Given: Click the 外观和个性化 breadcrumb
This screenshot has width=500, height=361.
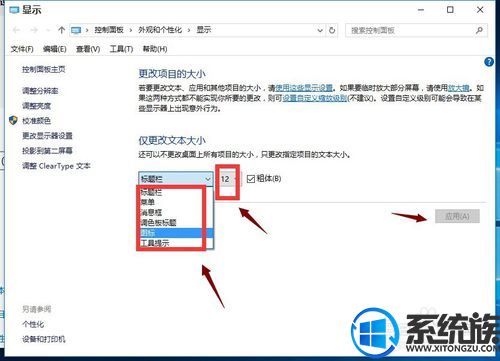Looking at the screenshot, I should 160,30.
